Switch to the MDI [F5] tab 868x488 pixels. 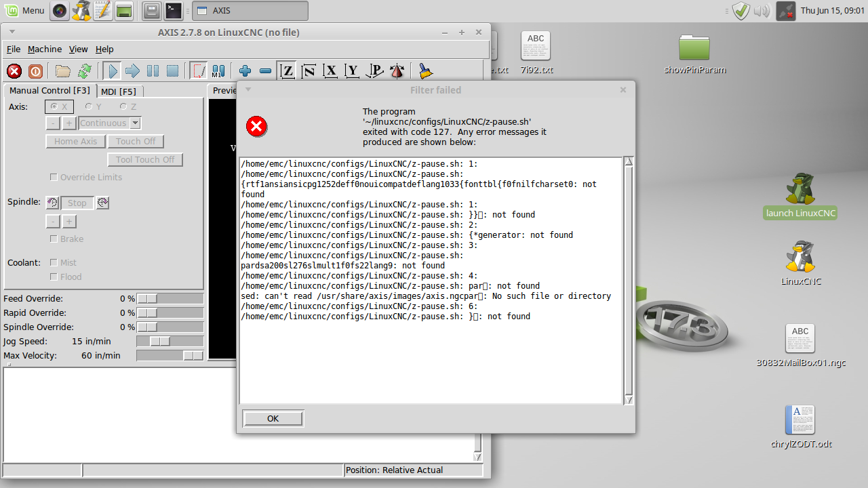119,91
